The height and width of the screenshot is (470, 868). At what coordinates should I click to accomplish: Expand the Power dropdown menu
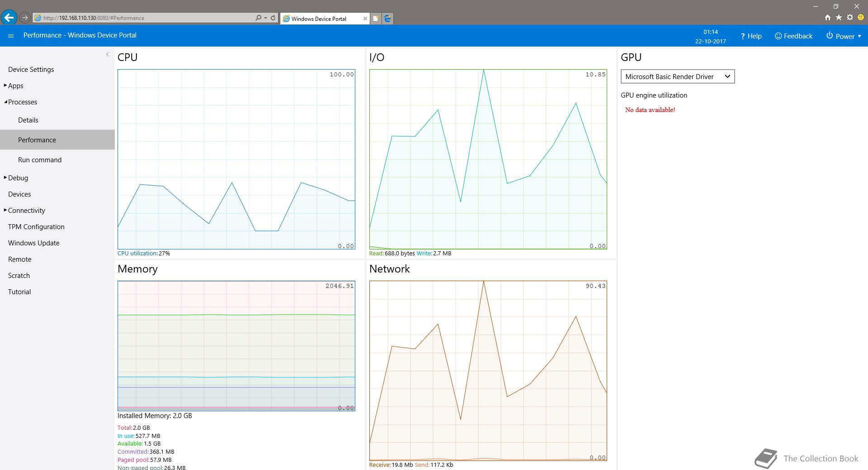(844, 36)
